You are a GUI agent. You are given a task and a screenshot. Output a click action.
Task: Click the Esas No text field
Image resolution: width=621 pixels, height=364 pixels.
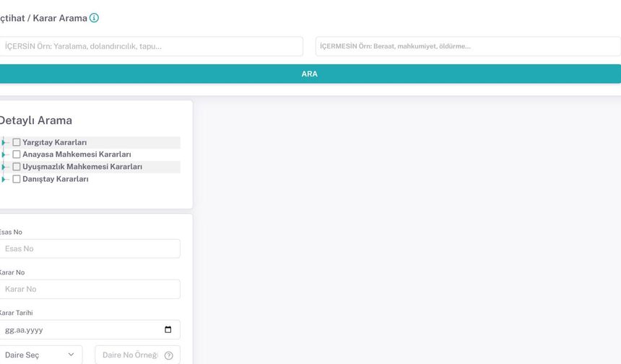(x=90, y=248)
